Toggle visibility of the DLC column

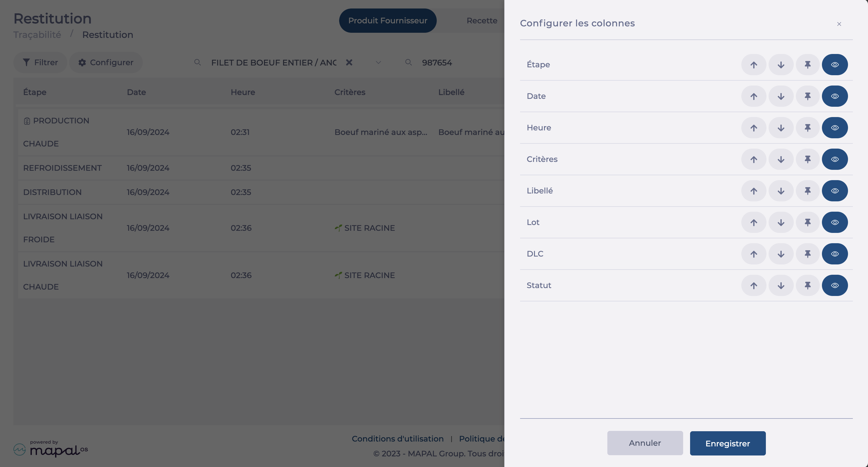click(x=835, y=254)
